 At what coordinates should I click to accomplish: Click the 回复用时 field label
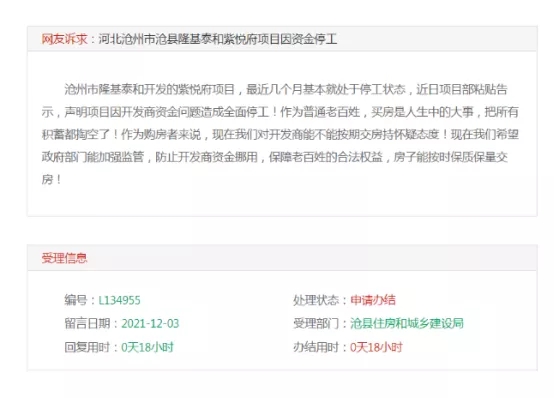coord(87,347)
